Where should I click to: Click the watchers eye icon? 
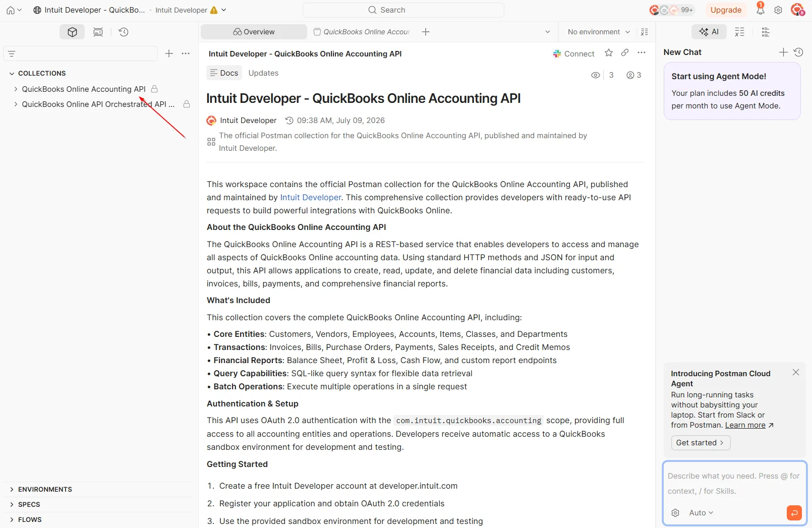(x=596, y=75)
